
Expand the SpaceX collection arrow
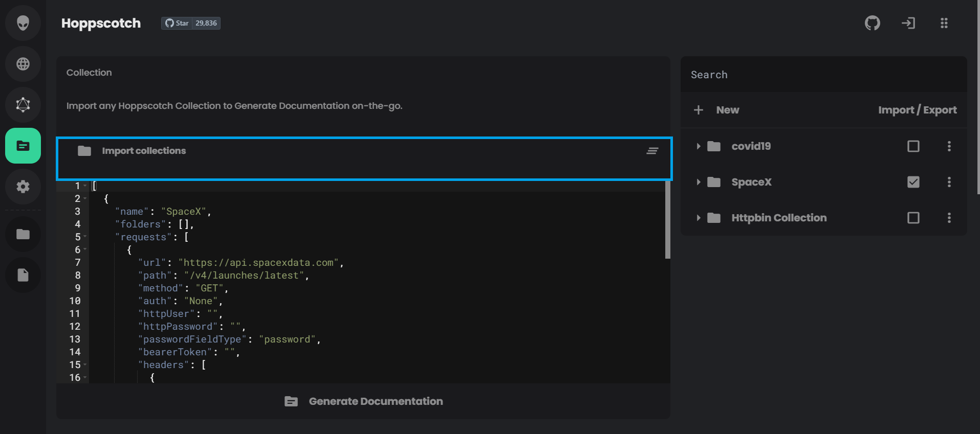tap(698, 182)
